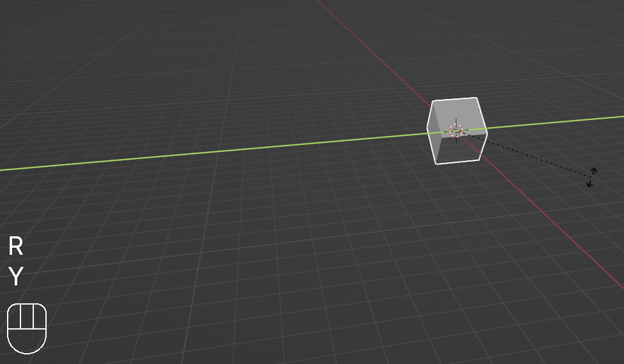
Task: Click the top-right corner of the cube outline
Action: (477, 98)
